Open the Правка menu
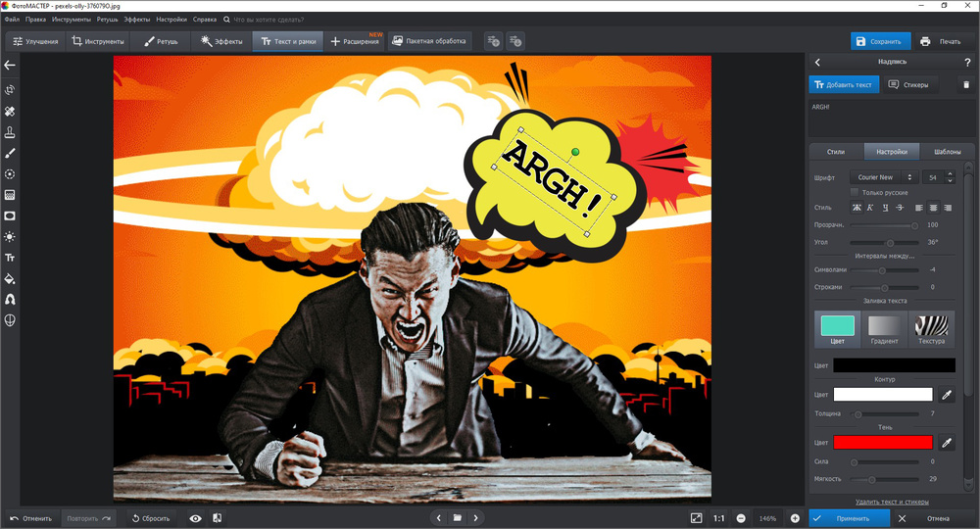980x529 pixels. (x=35, y=20)
